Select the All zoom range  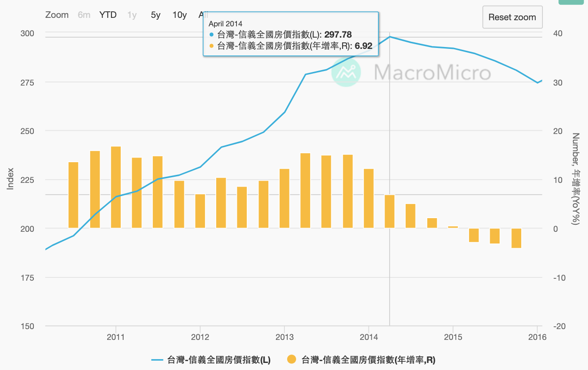(x=203, y=15)
